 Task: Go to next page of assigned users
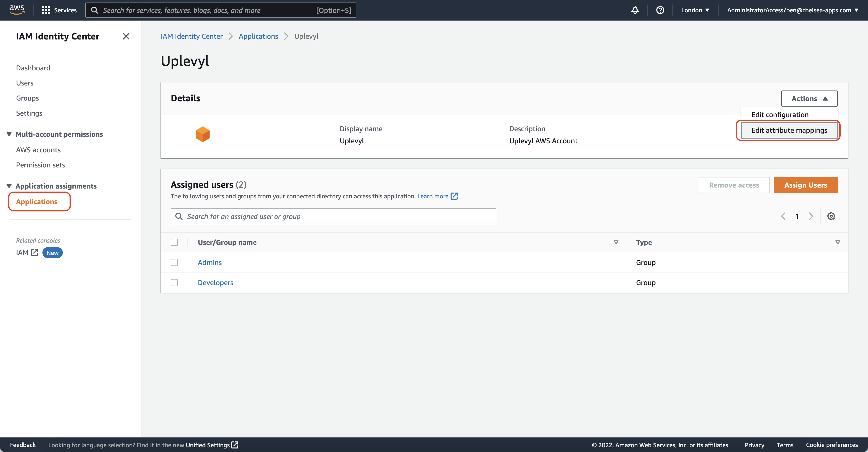click(811, 216)
